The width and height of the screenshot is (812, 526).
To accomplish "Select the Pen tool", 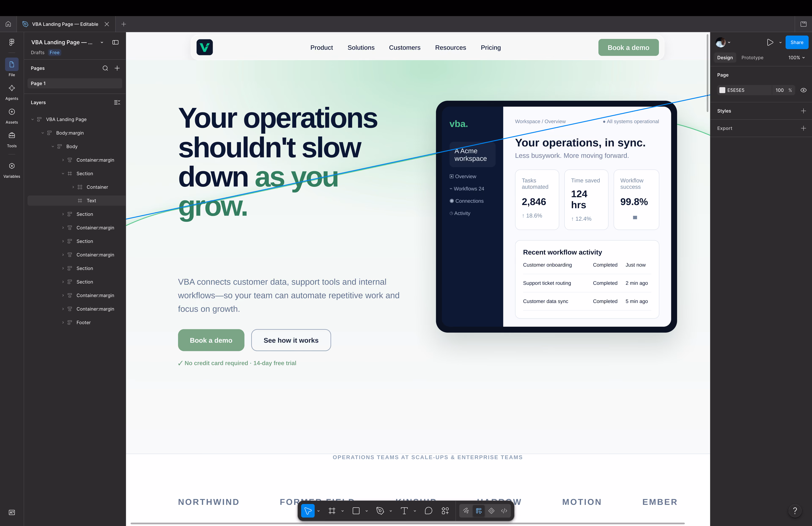I will click(380, 511).
